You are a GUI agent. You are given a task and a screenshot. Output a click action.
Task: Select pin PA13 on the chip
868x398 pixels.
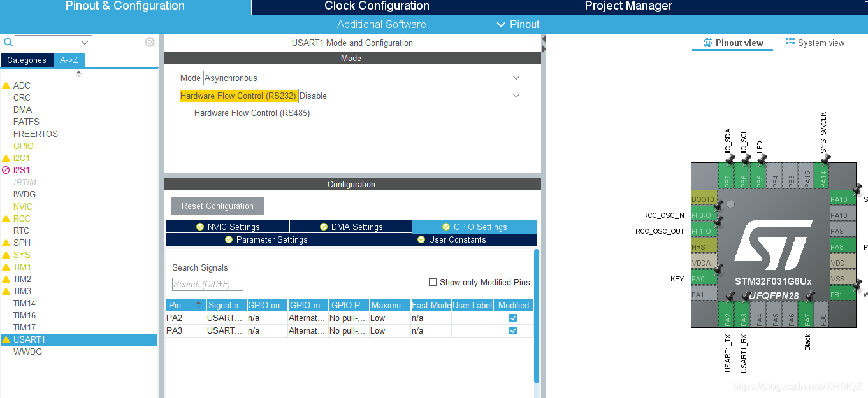(843, 199)
